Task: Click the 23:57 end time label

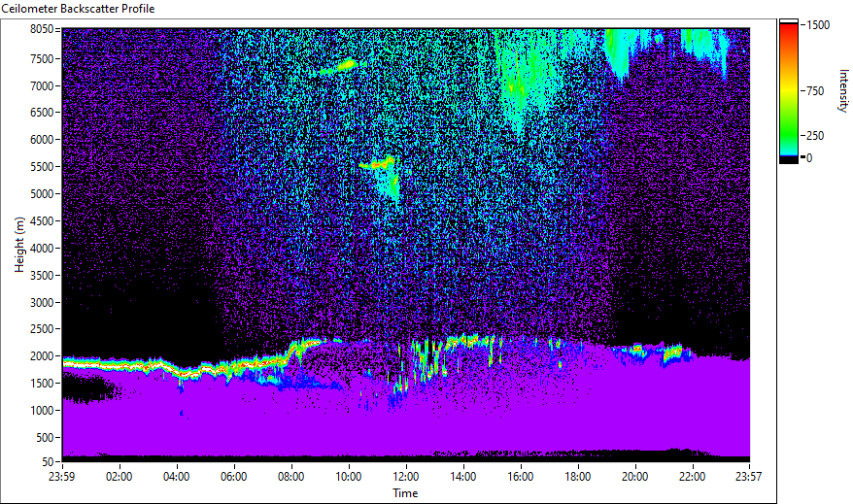Action: coord(749,477)
